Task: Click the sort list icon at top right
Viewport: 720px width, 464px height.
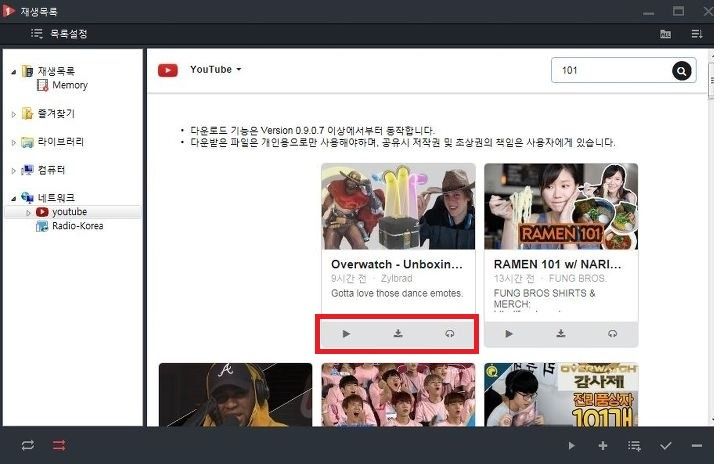Action: [x=697, y=34]
